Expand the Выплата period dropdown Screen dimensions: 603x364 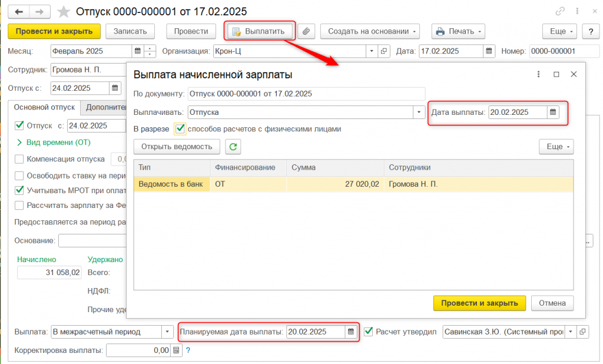pyautogui.click(x=167, y=331)
